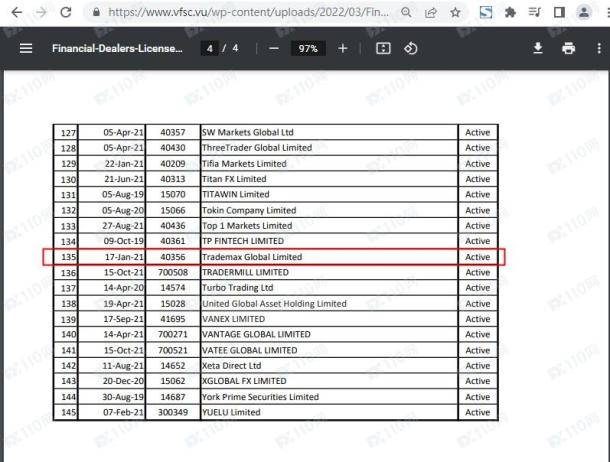Click license number 300349
610x462 pixels.
[173, 412]
